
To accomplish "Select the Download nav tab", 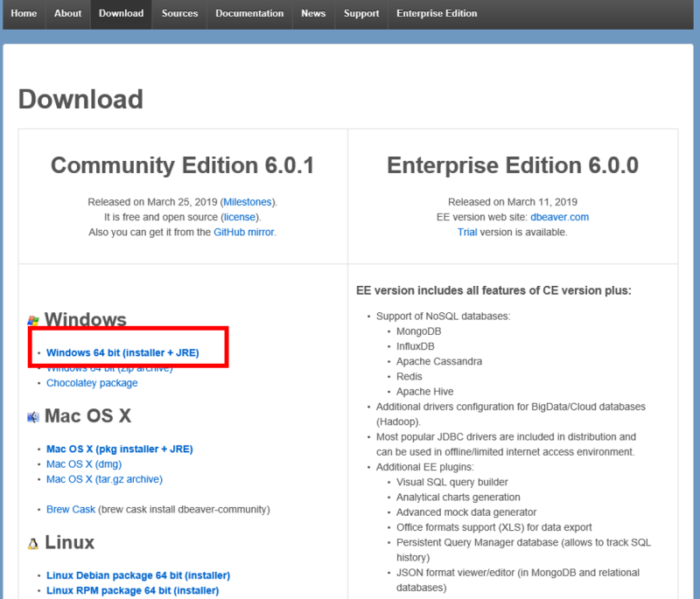I will point(121,13).
